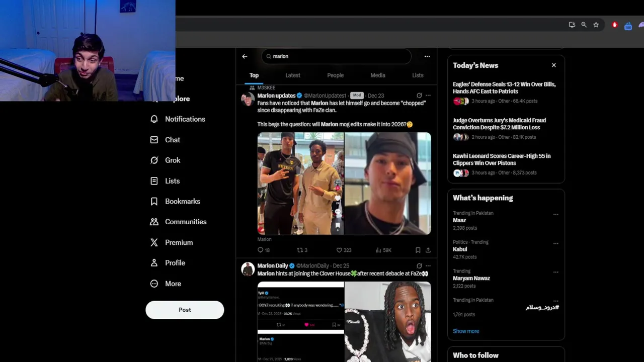644x362 pixels.
Task: Open Marlon updates profile name
Action: (276, 96)
